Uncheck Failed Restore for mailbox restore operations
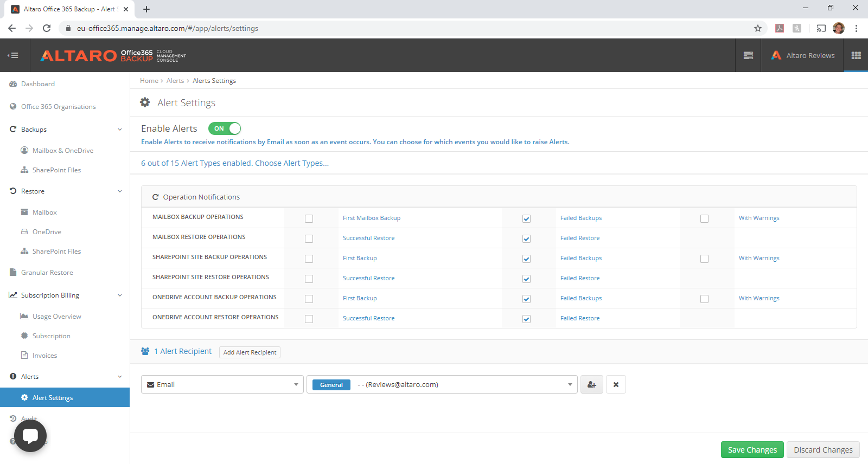The height and width of the screenshot is (464, 868). click(x=526, y=239)
